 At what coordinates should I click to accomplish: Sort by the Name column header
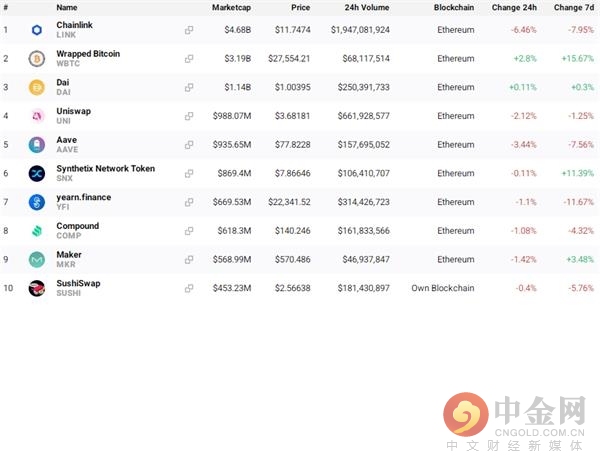67,7
